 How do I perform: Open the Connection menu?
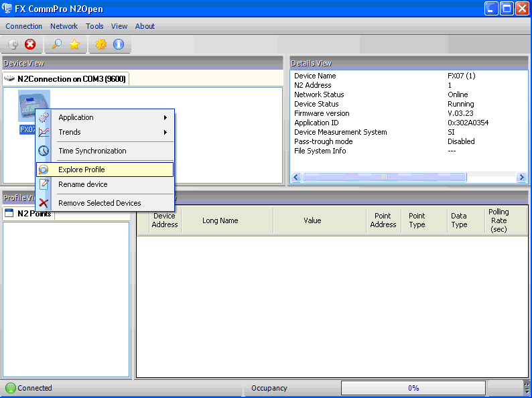(23, 26)
